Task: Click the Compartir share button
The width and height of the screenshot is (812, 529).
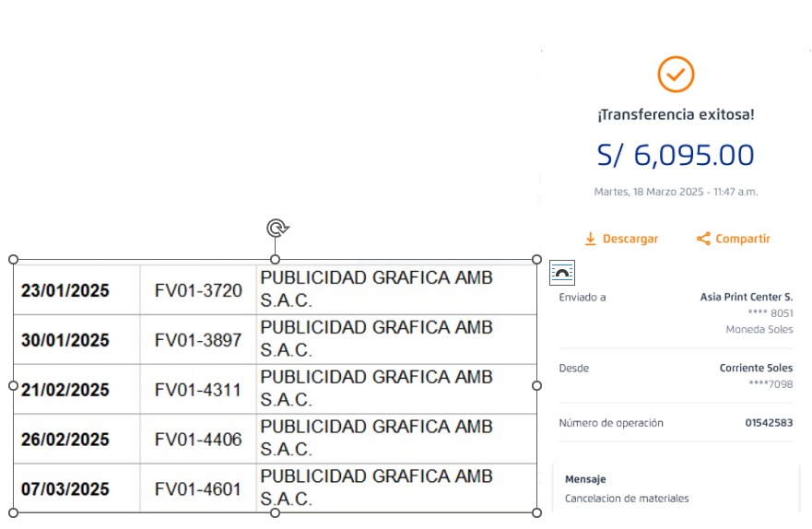Action: point(733,239)
